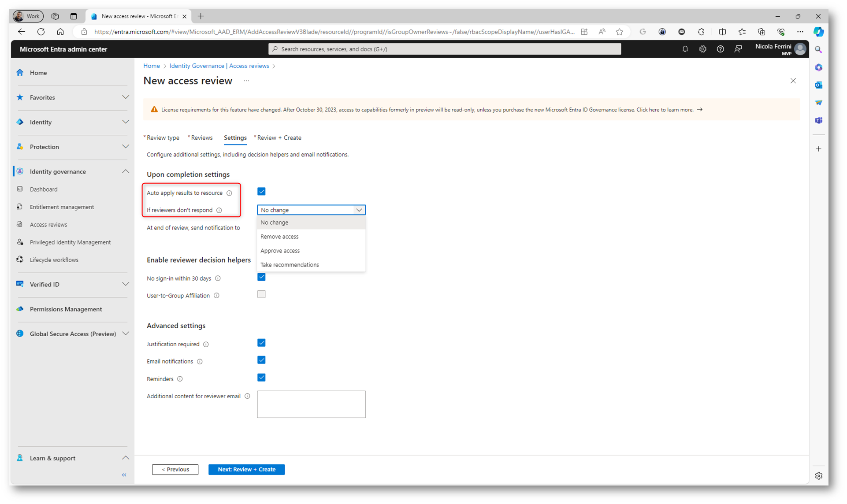The height and width of the screenshot is (504, 847).
Task: Open Edge split screen icon
Action: click(x=722, y=32)
